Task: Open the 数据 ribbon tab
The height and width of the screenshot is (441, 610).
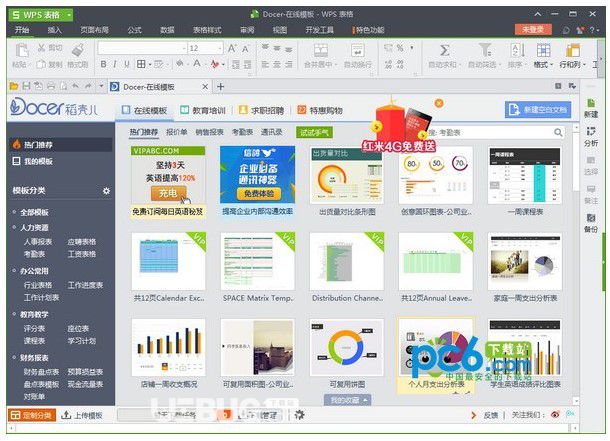Action: [x=167, y=30]
